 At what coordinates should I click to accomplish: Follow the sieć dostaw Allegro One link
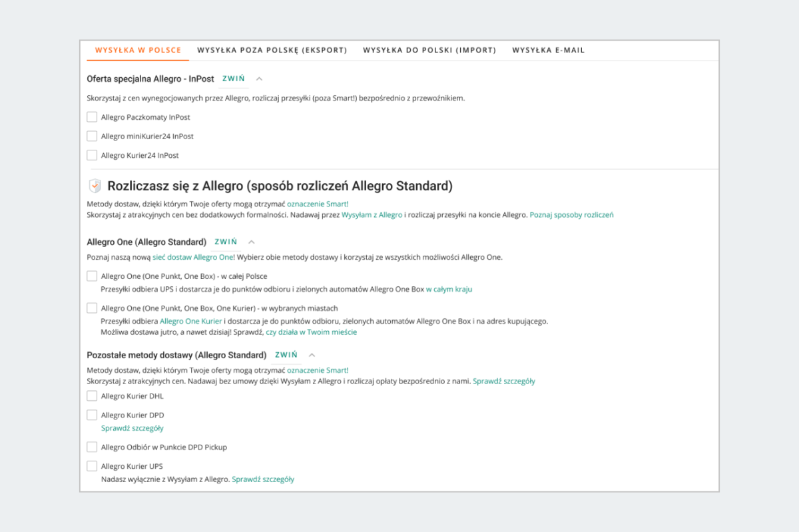193,257
